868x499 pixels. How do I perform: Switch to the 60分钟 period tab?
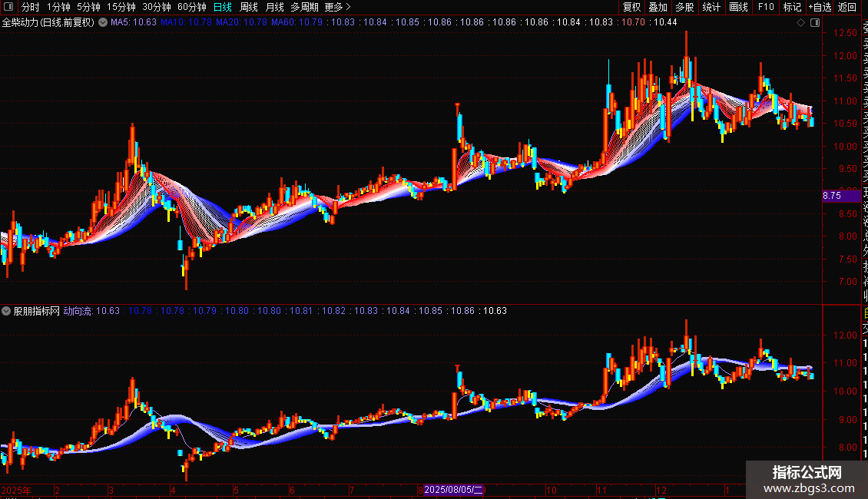[x=191, y=7]
